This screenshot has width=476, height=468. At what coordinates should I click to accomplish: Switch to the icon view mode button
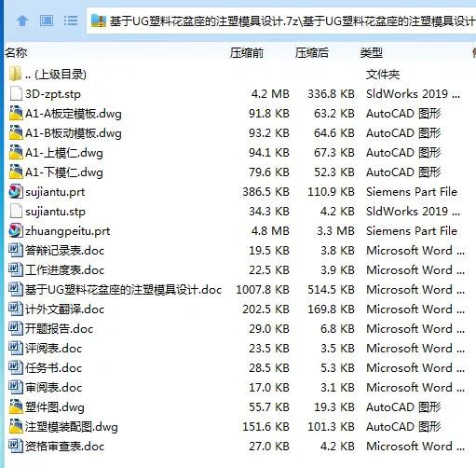pyautogui.click(x=47, y=21)
